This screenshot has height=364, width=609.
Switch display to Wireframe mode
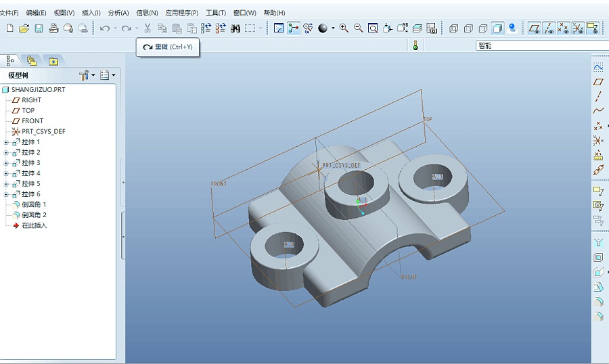(x=453, y=28)
